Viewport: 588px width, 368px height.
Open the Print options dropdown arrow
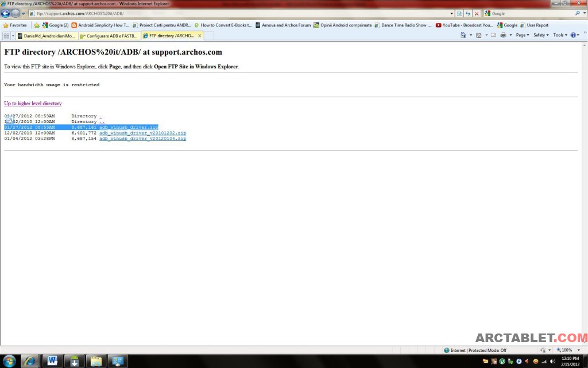tap(510, 35)
